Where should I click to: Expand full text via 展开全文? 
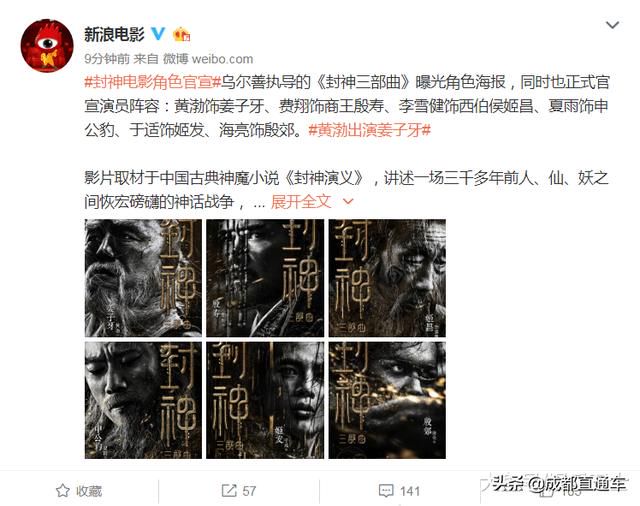click(301, 201)
